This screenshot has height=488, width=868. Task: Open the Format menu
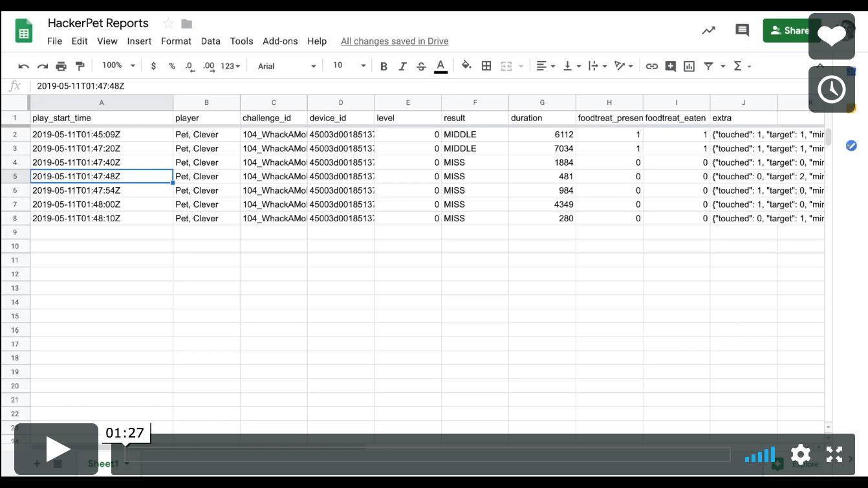(176, 41)
